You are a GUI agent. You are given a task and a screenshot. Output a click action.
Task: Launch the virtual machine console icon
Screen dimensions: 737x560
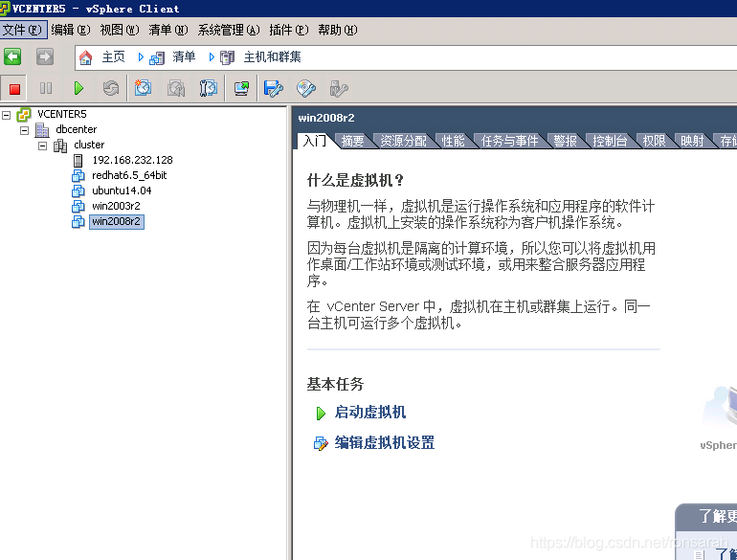(x=241, y=88)
